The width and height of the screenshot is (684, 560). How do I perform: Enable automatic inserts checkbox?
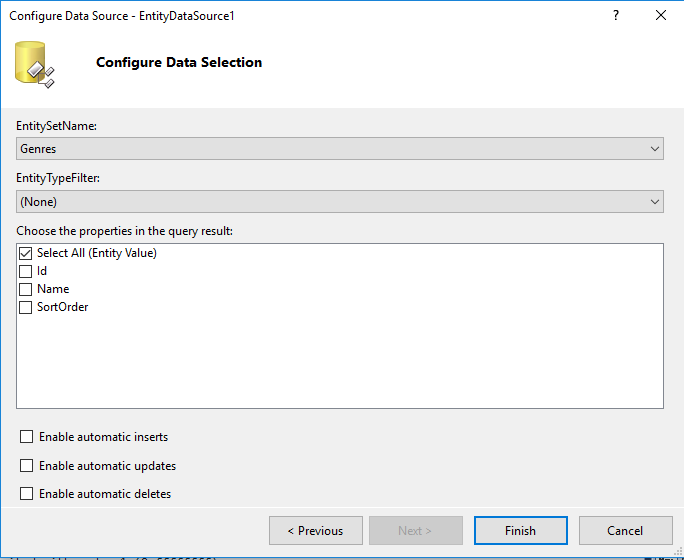pyautogui.click(x=26, y=437)
